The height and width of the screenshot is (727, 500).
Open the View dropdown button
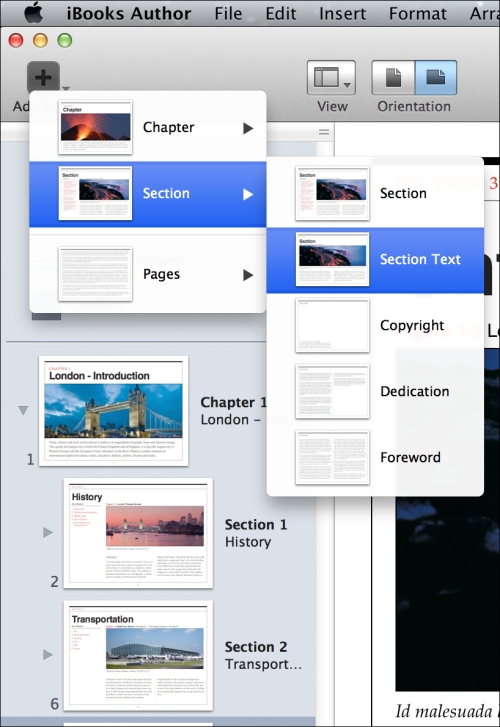331,77
